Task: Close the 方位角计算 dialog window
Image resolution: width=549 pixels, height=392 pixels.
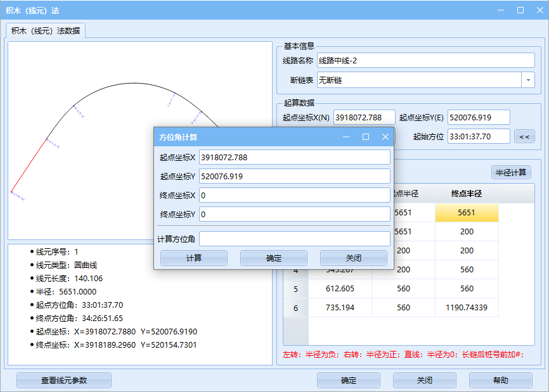Action: 385,137
